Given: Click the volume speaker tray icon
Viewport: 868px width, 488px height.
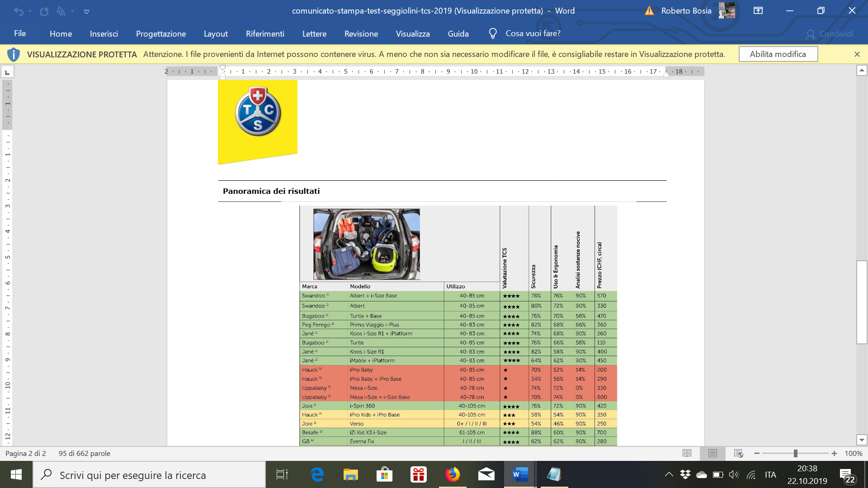Looking at the screenshot, I should click(733, 474).
